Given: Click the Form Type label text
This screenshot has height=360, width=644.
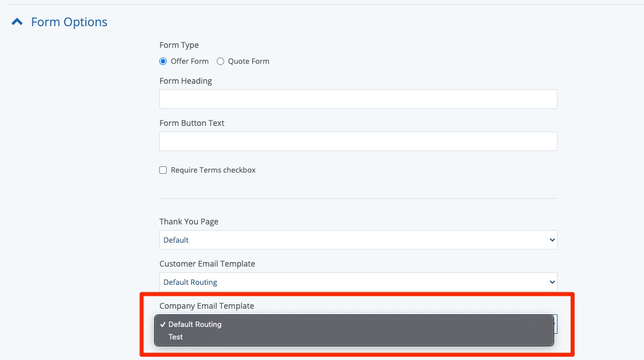Looking at the screenshot, I should [179, 45].
